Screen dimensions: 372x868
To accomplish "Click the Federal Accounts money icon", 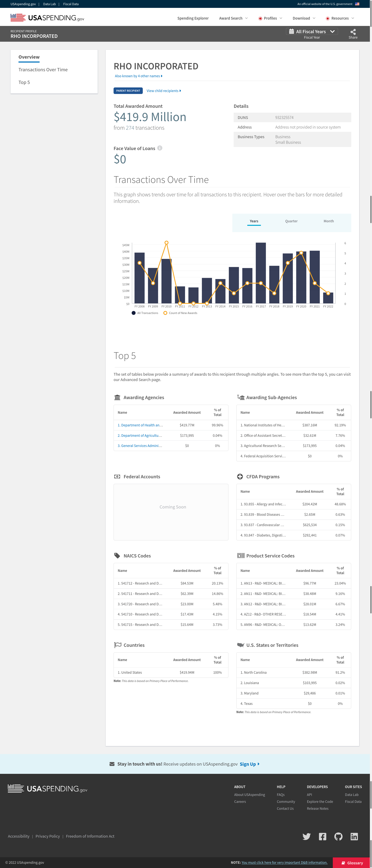I will tap(117, 476).
